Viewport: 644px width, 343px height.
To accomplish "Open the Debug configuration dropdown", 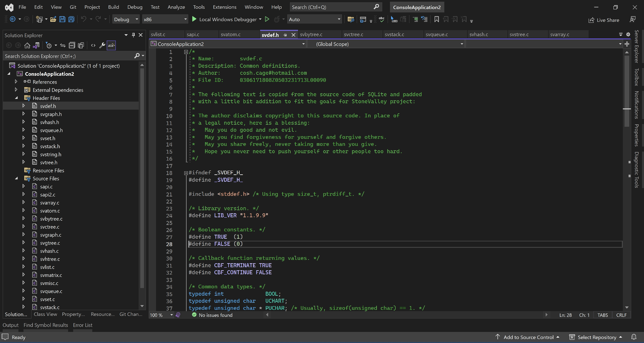I will pos(126,19).
